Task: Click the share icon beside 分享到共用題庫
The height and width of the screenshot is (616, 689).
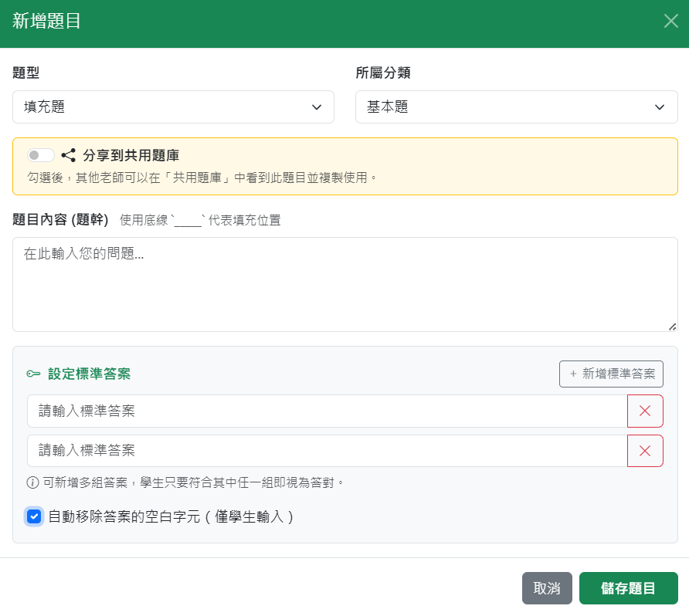Action: point(69,155)
